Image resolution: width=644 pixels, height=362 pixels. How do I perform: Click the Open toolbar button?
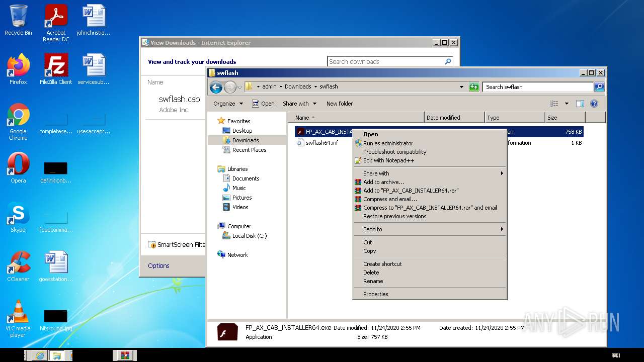click(264, 104)
